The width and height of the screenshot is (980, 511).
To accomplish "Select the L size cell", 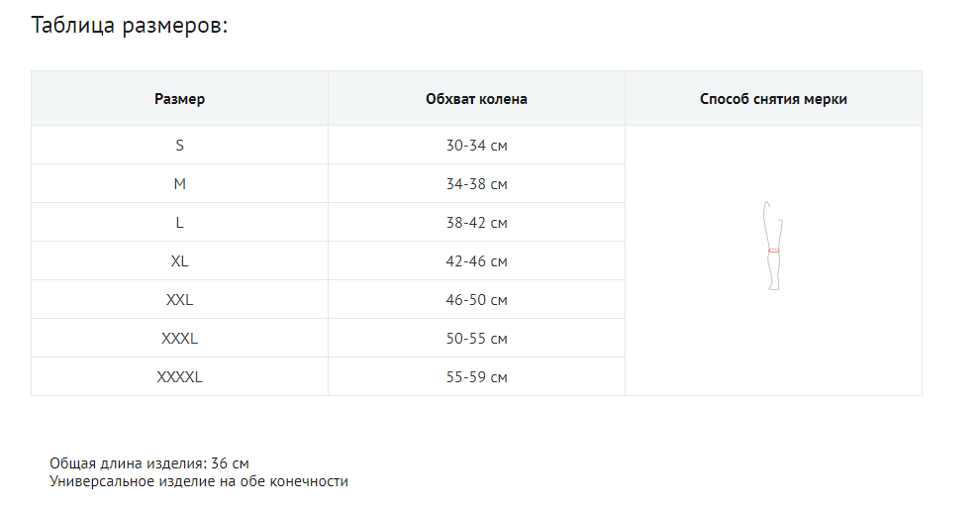I will [180, 223].
